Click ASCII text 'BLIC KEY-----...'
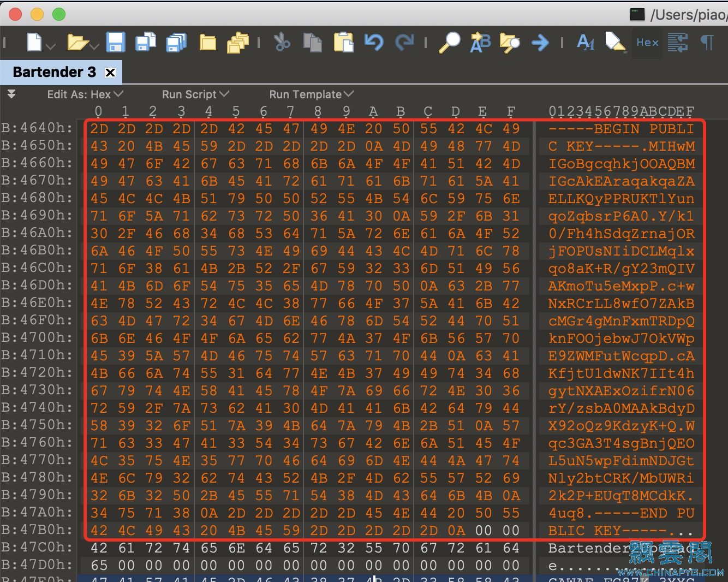 pyautogui.click(x=621, y=531)
